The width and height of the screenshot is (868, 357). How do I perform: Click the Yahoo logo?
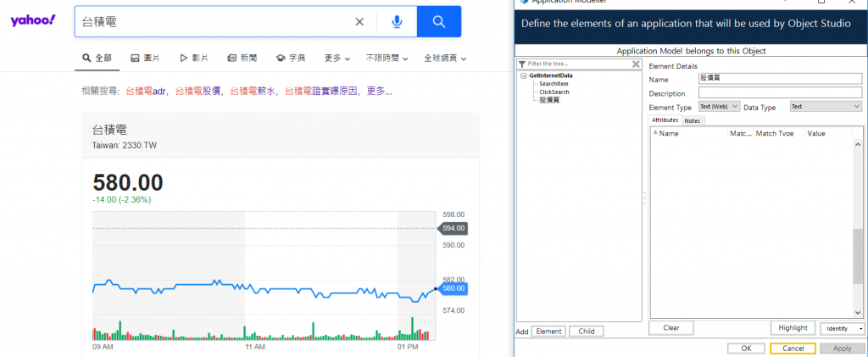(33, 20)
